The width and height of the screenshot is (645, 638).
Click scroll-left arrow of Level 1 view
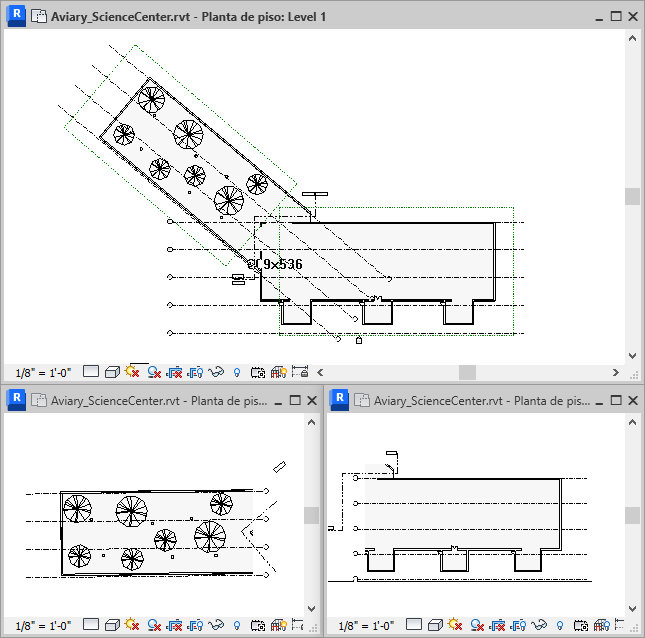[x=320, y=373]
